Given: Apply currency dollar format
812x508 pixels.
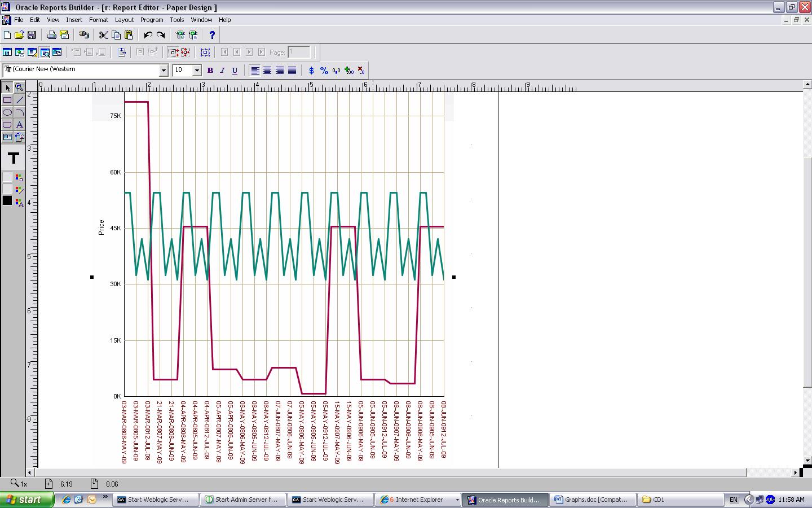Looking at the screenshot, I should click(311, 71).
